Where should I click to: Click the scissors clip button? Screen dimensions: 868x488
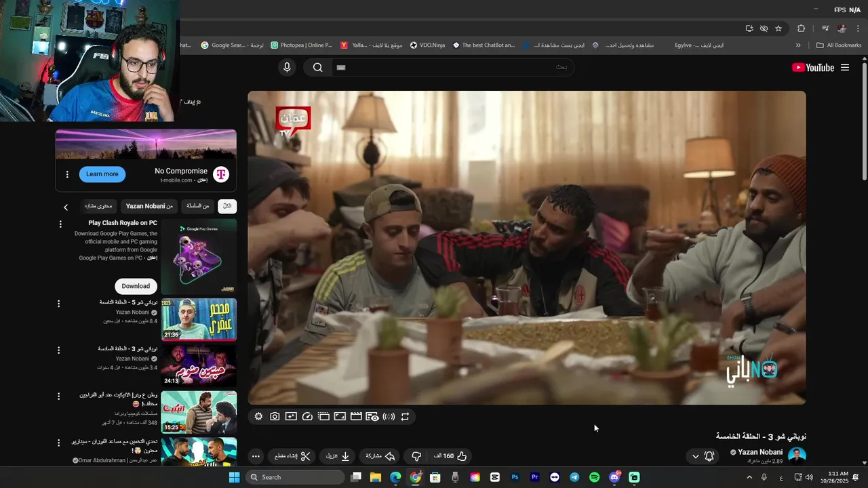click(292, 456)
